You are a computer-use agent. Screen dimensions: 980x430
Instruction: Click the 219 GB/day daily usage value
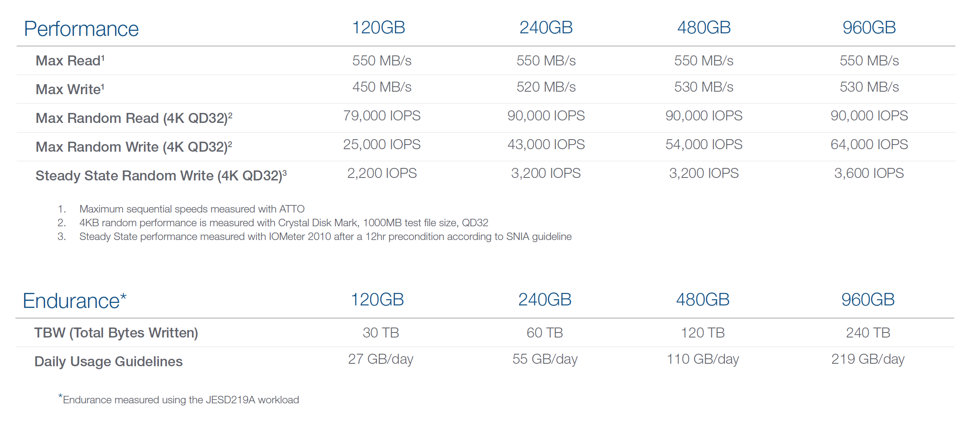pos(868,359)
